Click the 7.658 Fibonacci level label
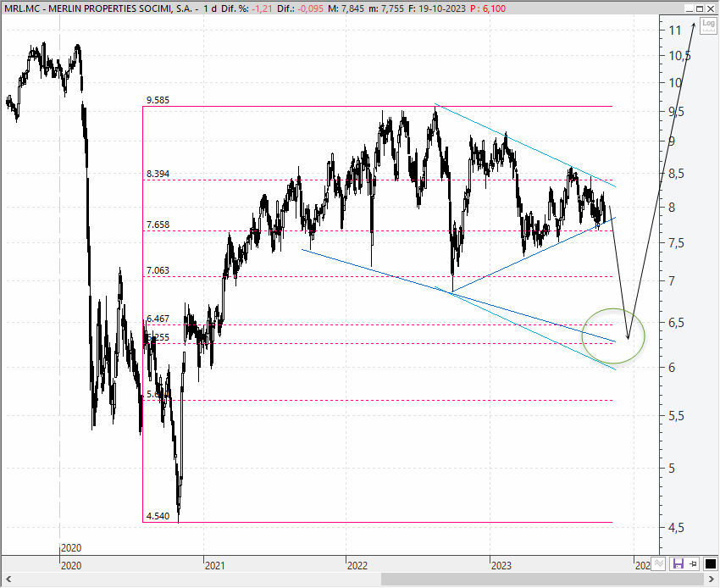This screenshot has width=720, height=588. [158, 225]
